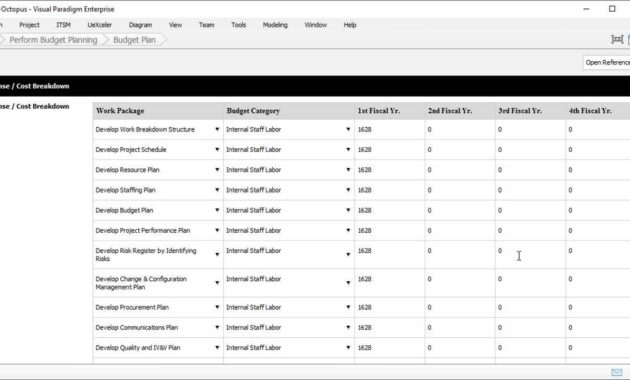Edit 3rd Fiscal Yr. value for Develop Quality and IV&V Plan
This screenshot has height=380, width=630.
530,347
